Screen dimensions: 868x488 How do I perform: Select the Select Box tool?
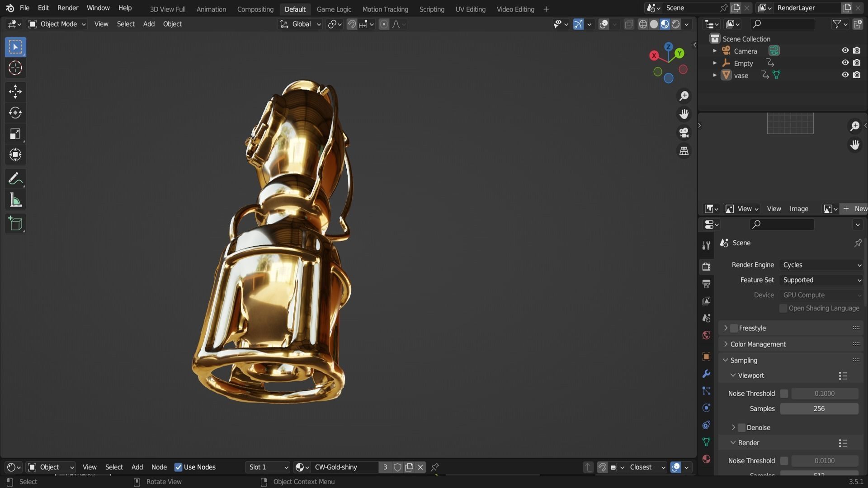(15, 47)
